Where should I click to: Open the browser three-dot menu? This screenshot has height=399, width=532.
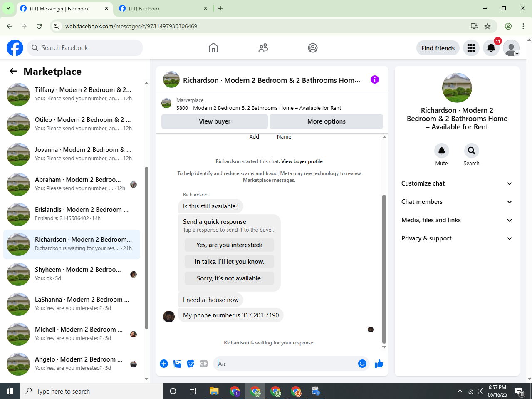tap(523, 26)
